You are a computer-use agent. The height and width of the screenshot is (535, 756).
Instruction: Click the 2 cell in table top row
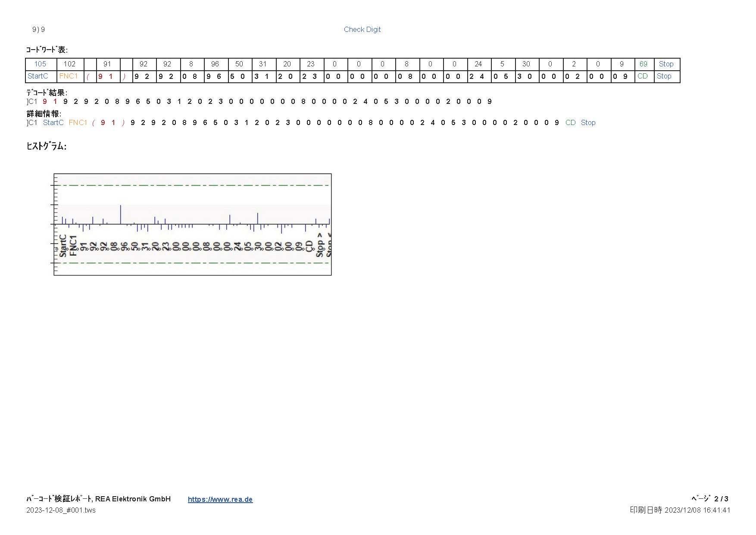[574, 64]
